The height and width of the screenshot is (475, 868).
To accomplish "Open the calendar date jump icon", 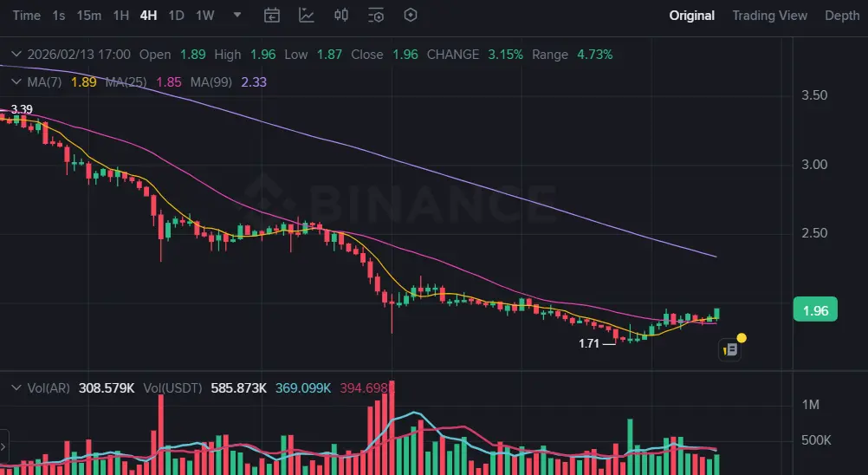I will tap(271, 16).
